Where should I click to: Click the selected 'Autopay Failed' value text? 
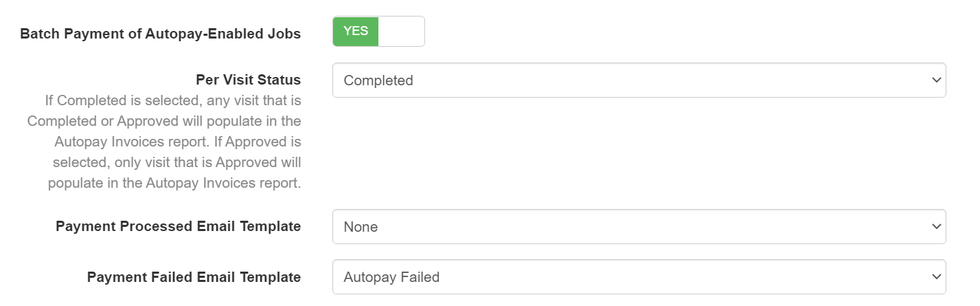(391, 277)
